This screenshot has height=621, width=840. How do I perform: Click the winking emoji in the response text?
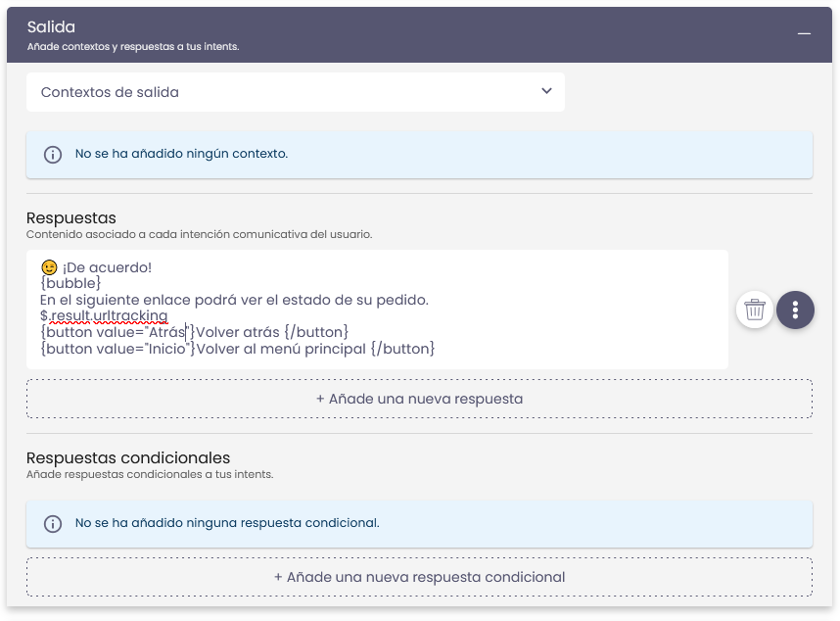point(49,267)
